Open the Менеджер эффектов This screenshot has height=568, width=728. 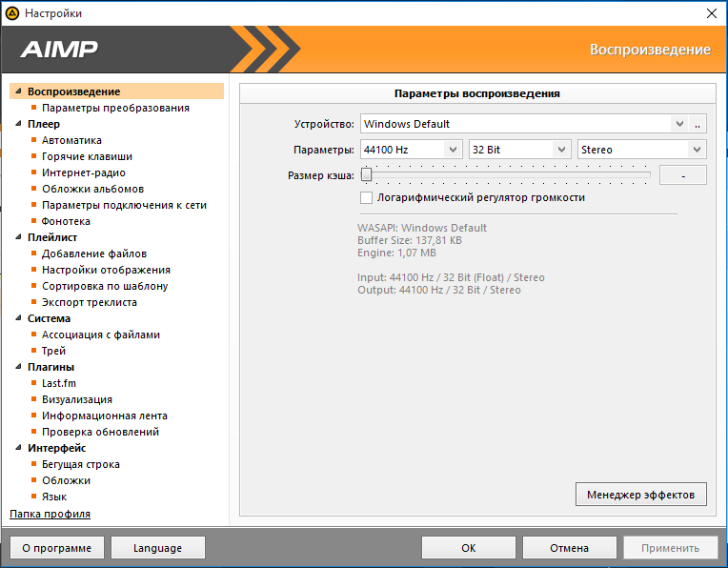640,495
